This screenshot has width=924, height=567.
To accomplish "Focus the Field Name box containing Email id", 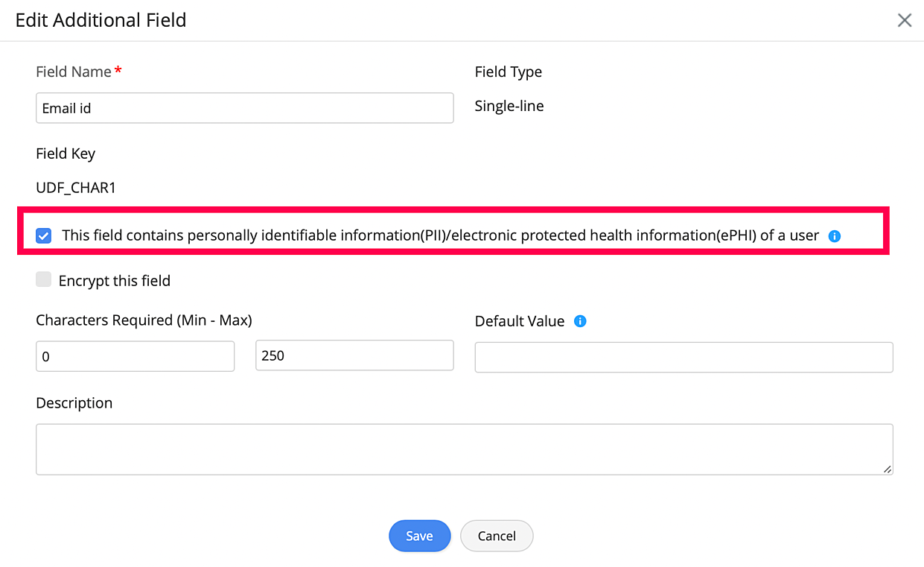I will [x=244, y=108].
